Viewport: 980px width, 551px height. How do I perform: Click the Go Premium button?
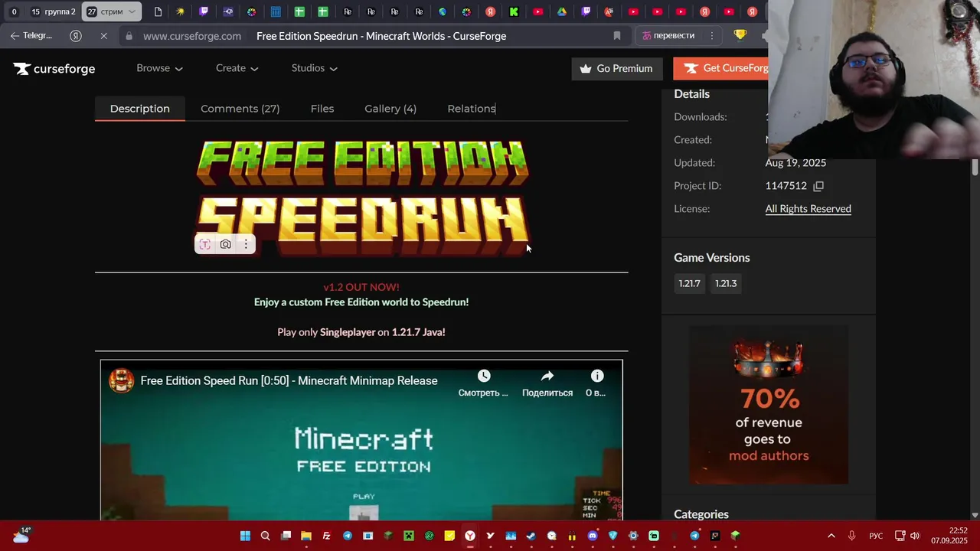[x=617, y=68]
